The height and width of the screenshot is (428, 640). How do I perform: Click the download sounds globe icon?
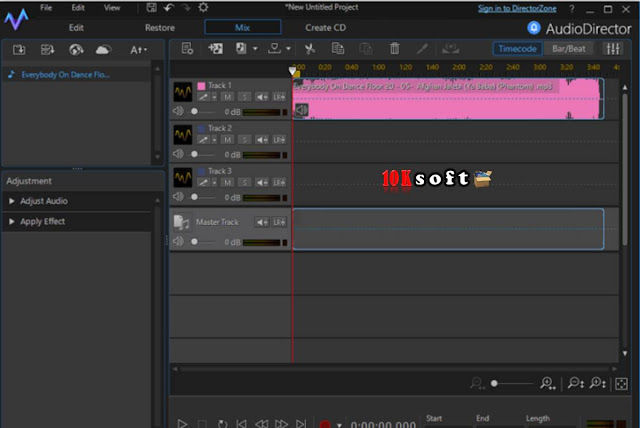76,50
